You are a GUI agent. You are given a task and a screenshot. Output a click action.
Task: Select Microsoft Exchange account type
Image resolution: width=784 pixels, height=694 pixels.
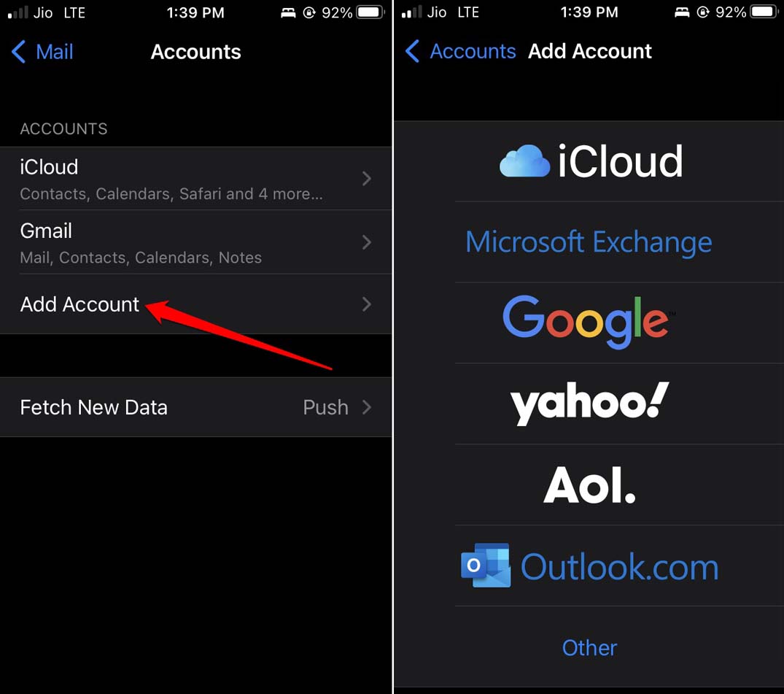coord(589,242)
